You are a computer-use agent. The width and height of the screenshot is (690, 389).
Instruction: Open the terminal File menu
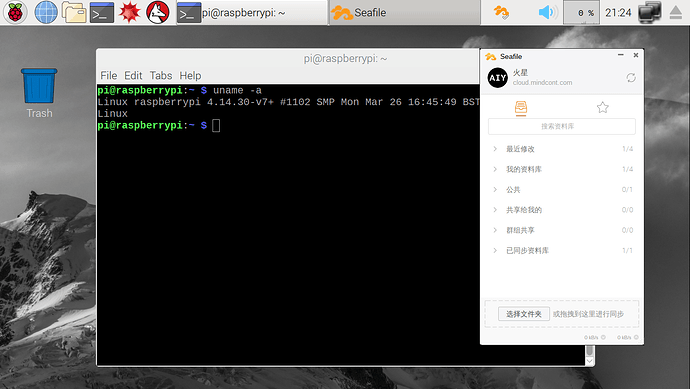[x=109, y=76]
